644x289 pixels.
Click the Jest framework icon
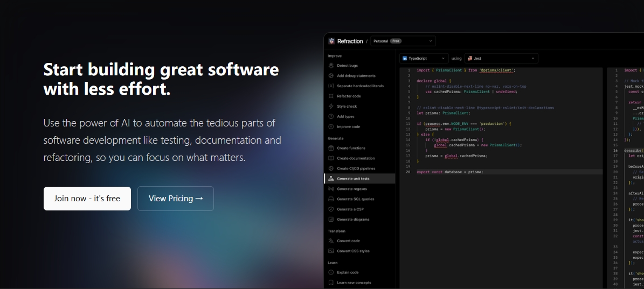pos(470,58)
